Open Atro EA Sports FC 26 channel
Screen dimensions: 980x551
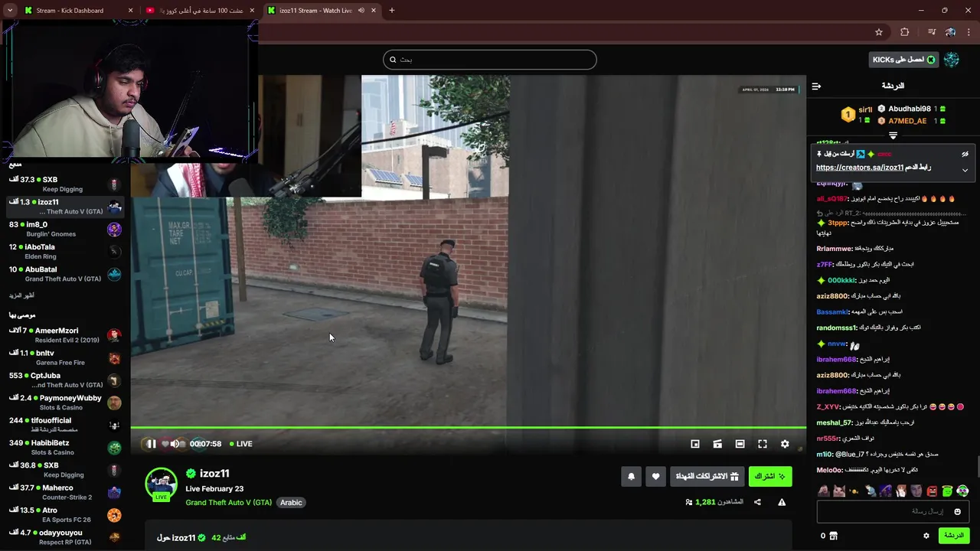click(65, 514)
